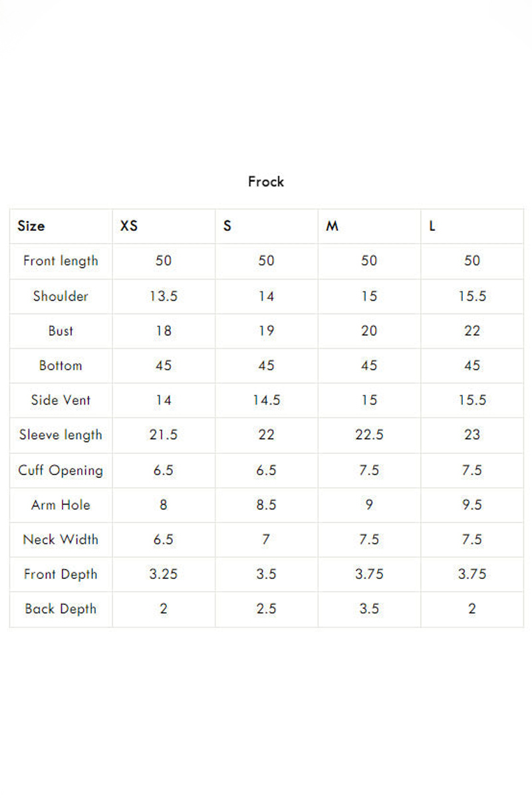Click the Arm Hole row label
Screen dimensions: 532x798
(61, 505)
